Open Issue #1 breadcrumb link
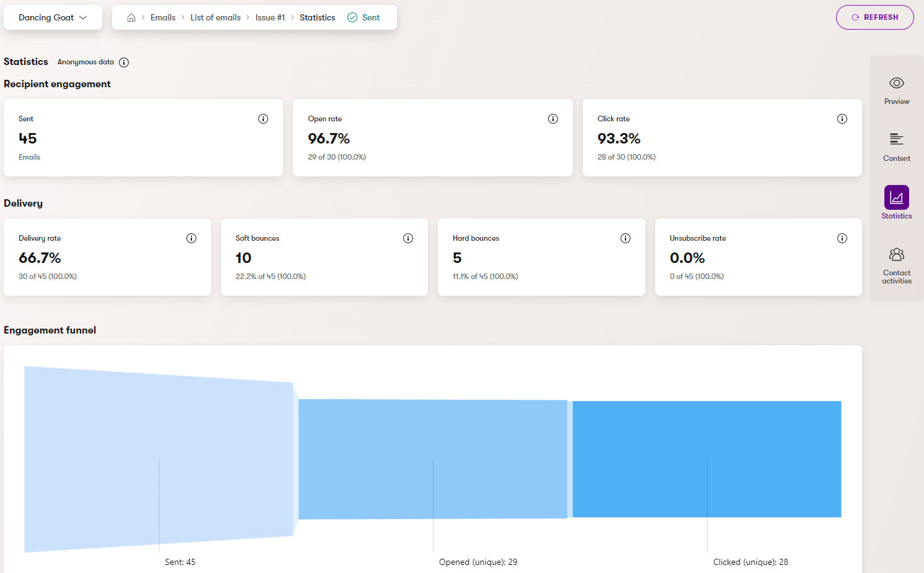The image size is (924, 573). (270, 18)
